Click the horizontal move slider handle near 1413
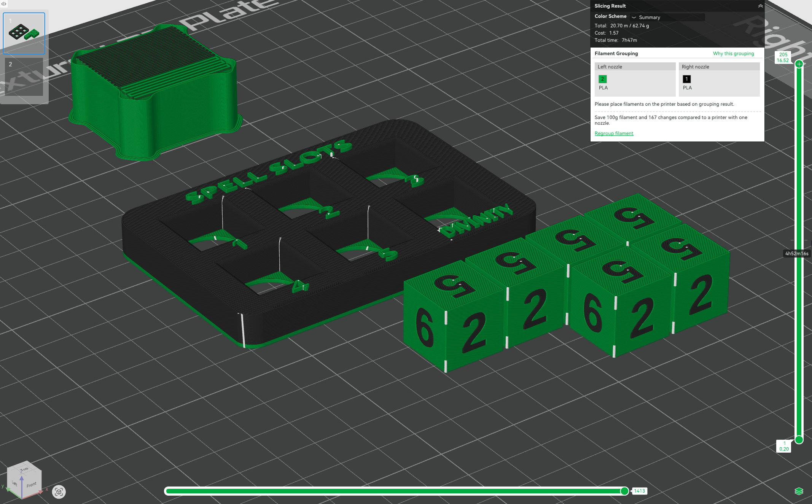The height and width of the screenshot is (504, 812). click(624, 491)
